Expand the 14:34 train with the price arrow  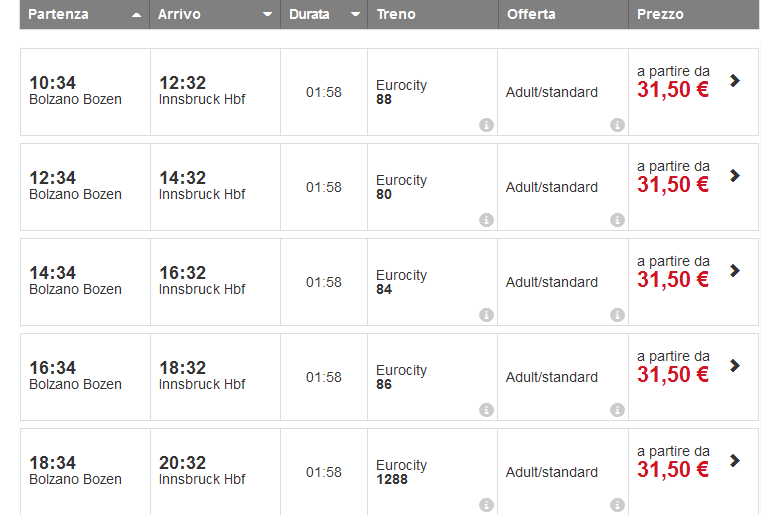point(735,270)
